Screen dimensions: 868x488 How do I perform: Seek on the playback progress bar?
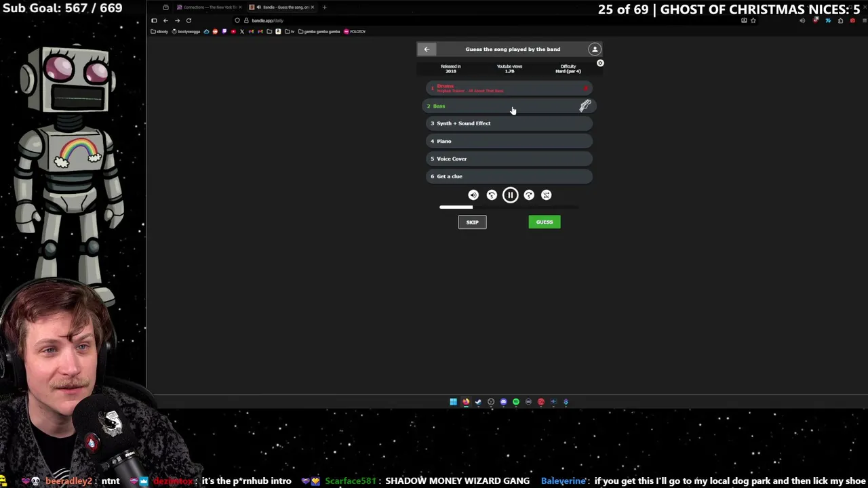(x=509, y=207)
